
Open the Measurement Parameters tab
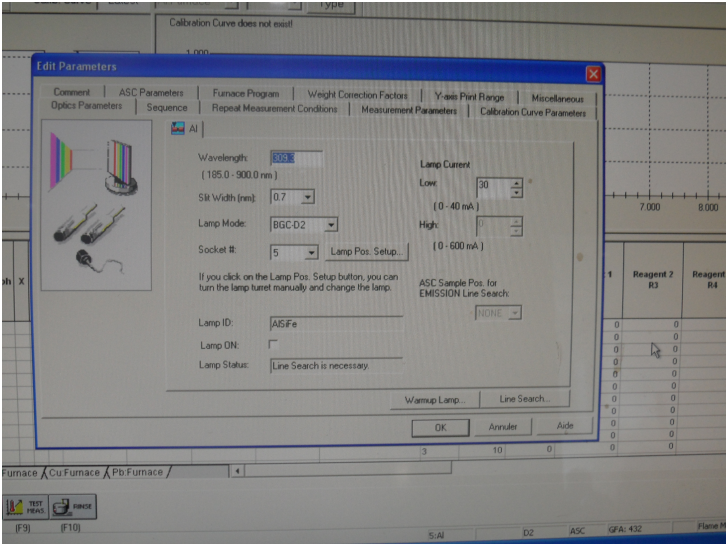click(409, 110)
